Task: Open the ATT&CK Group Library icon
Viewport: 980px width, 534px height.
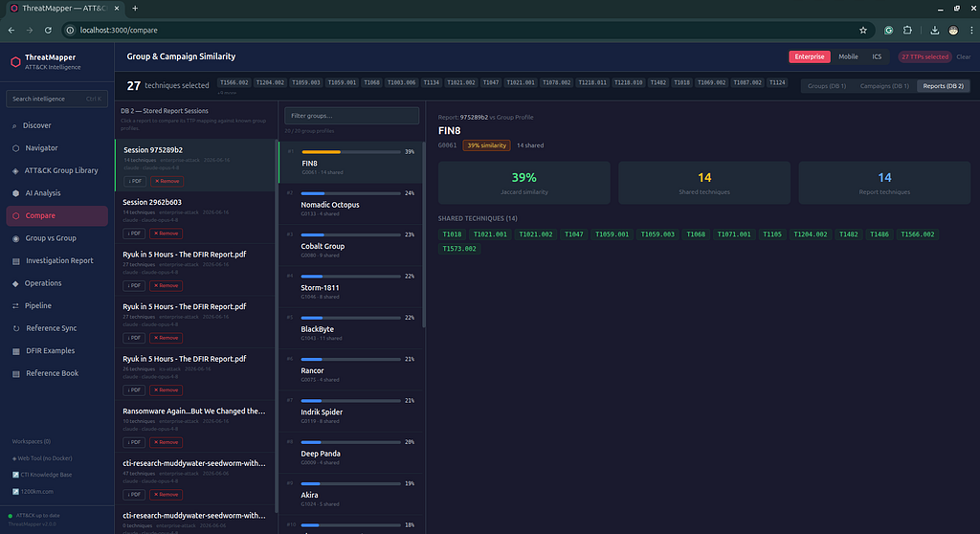Action: pyautogui.click(x=15, y=170)
